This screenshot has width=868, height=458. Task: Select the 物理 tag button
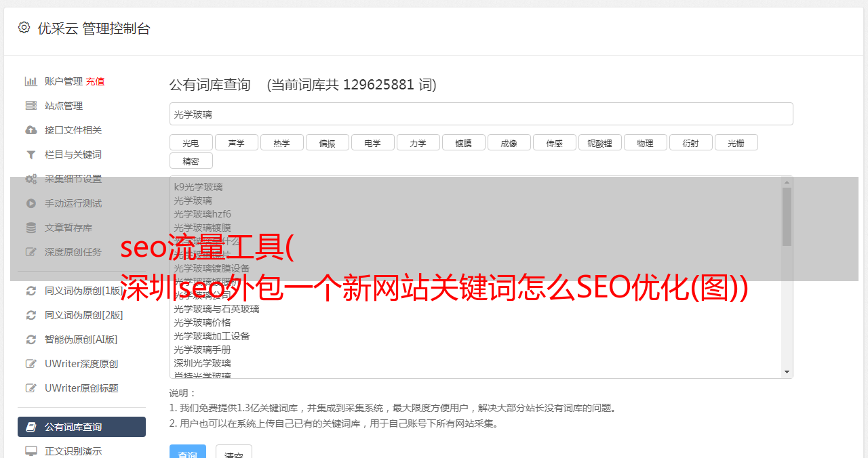[x=645, y=142]
